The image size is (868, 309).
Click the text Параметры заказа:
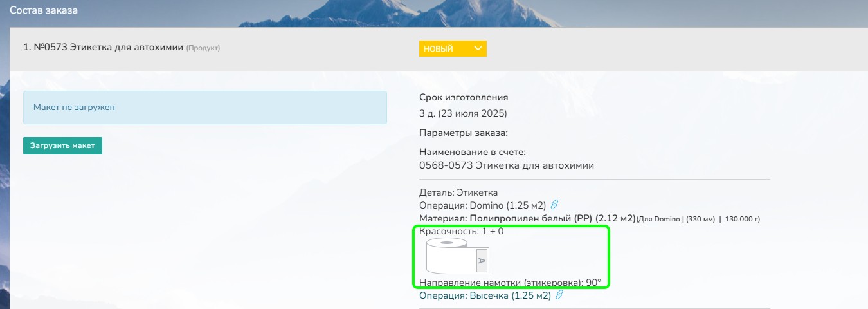click(464, 133)
